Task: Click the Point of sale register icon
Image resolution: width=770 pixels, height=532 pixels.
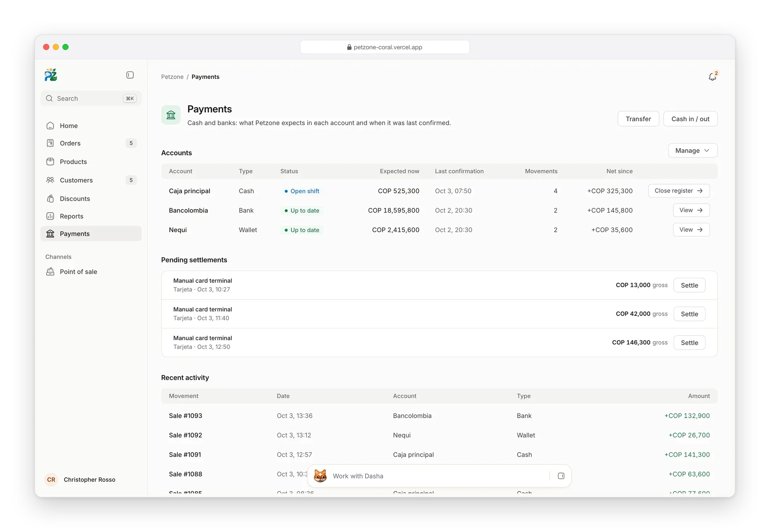Action: pyautogui.click(x=50, y=272)
